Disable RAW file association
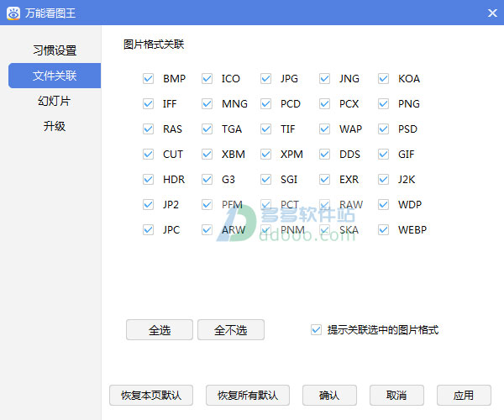This screenshot has height=420, width=504. tap(324, 205)
